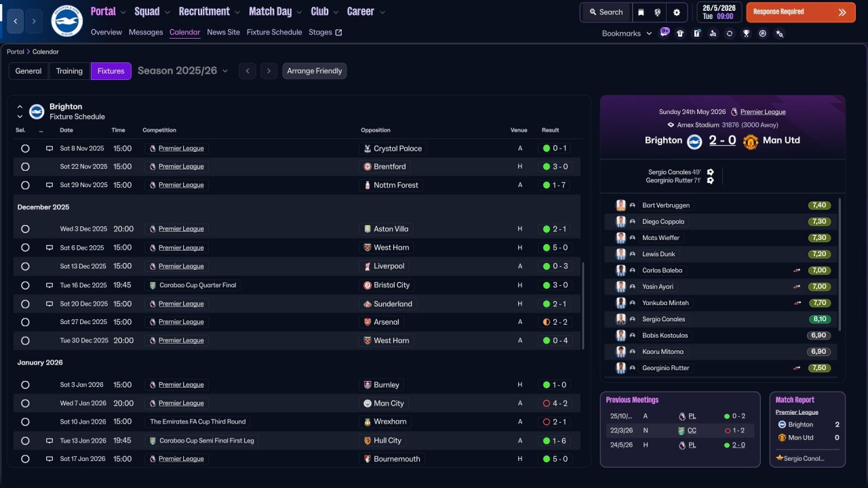Select the Sat 22 Nov 2025 Brentford fixture radio

(x=25, y=167)
